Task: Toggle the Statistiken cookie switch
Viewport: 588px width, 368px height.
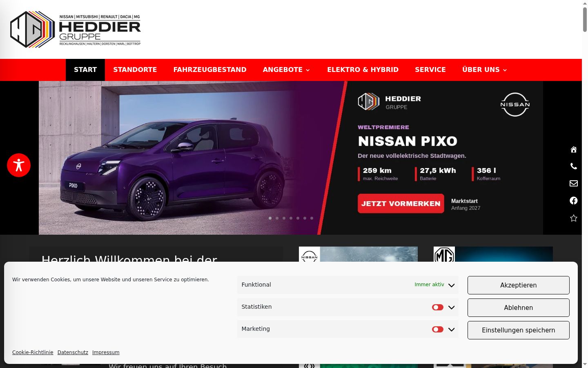Action: pyautogui.click(x=438, y=307)
